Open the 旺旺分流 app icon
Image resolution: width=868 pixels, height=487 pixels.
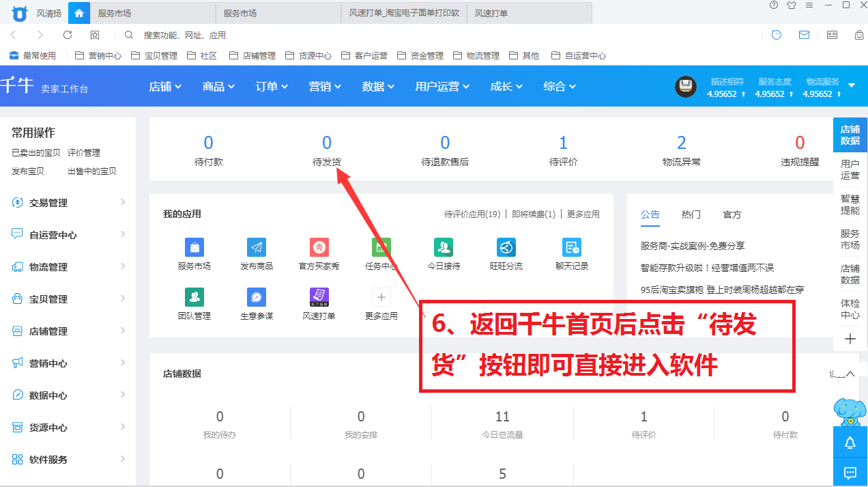coord(506,247)
